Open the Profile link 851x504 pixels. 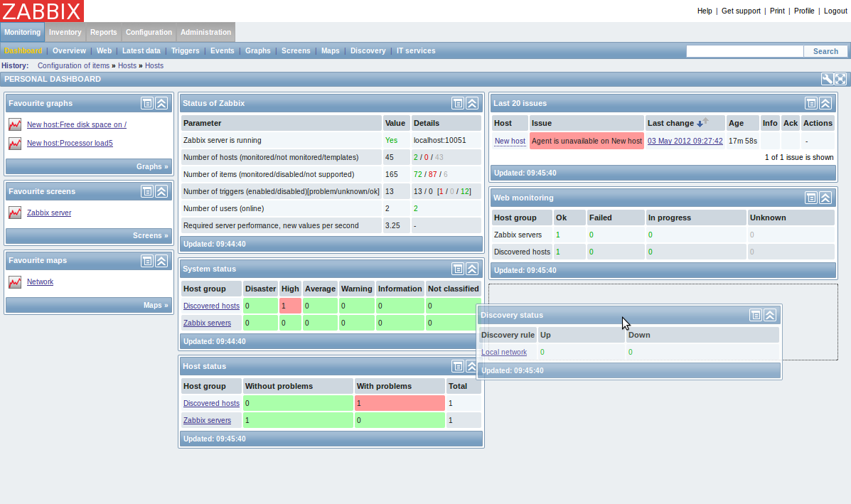pos(804,11)
